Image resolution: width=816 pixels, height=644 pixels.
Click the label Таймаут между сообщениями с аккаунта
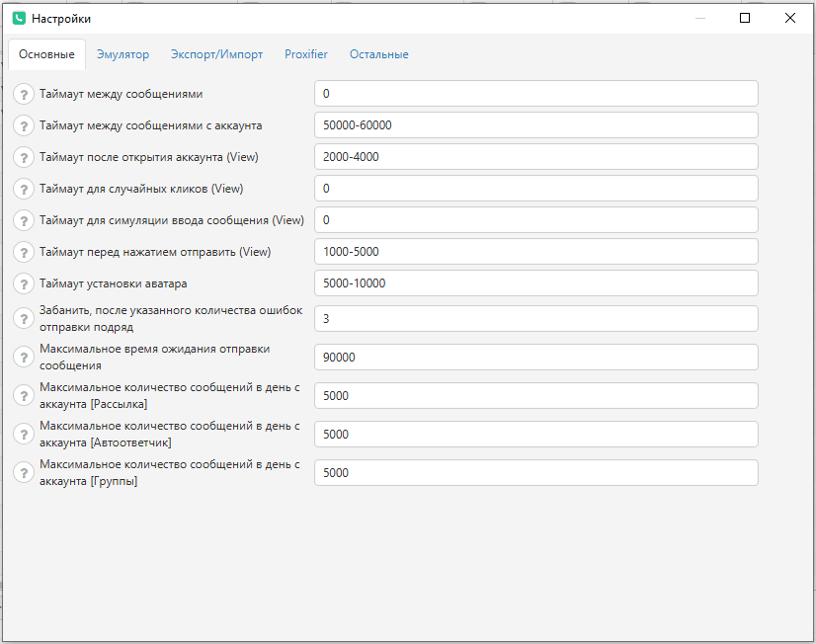tap(151, 125)
